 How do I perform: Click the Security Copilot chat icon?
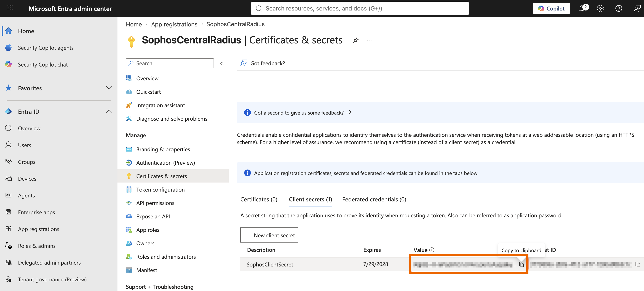(x=8, y=64)
